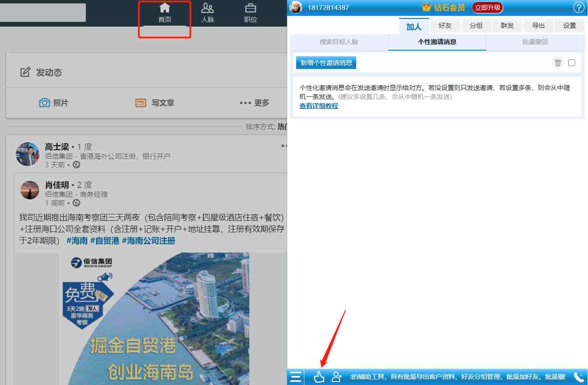Open the 搜索目标人脉 sub-tab
The image size is (588, 385).
click(x=339, y=42)
